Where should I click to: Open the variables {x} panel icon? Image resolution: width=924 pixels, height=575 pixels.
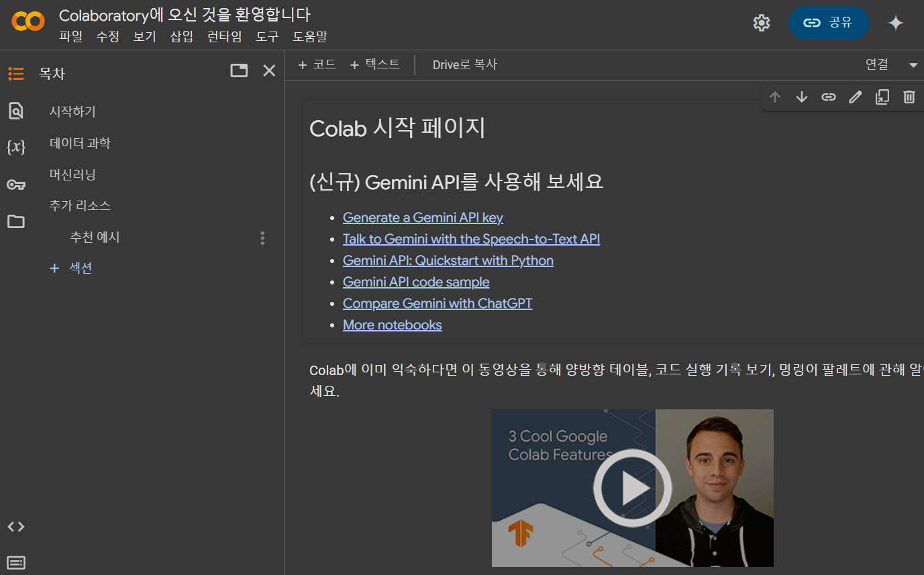tap(16, 147)
